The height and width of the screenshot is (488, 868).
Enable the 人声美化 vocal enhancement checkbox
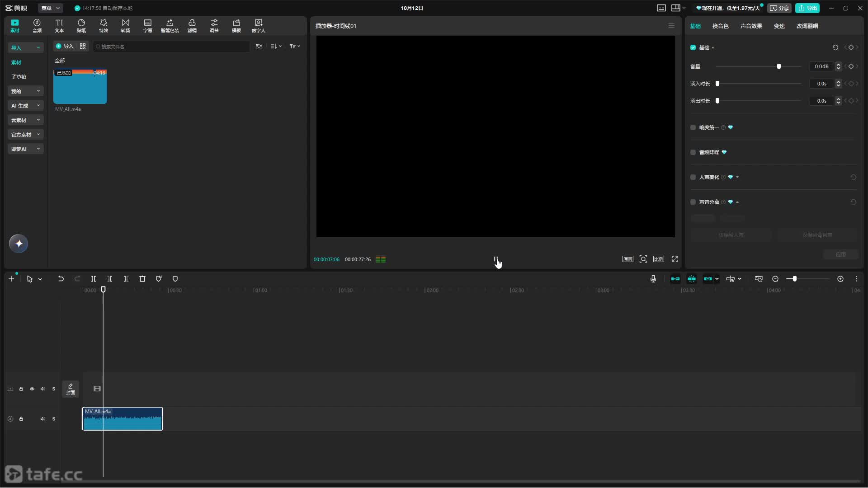pyautogui.click(x=693, y=177)
